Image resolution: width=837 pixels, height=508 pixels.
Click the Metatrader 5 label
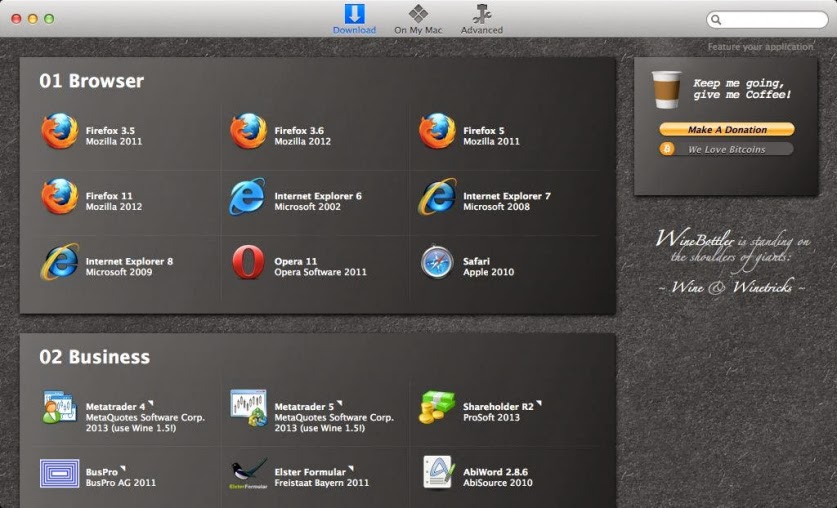tap(304, 407)
